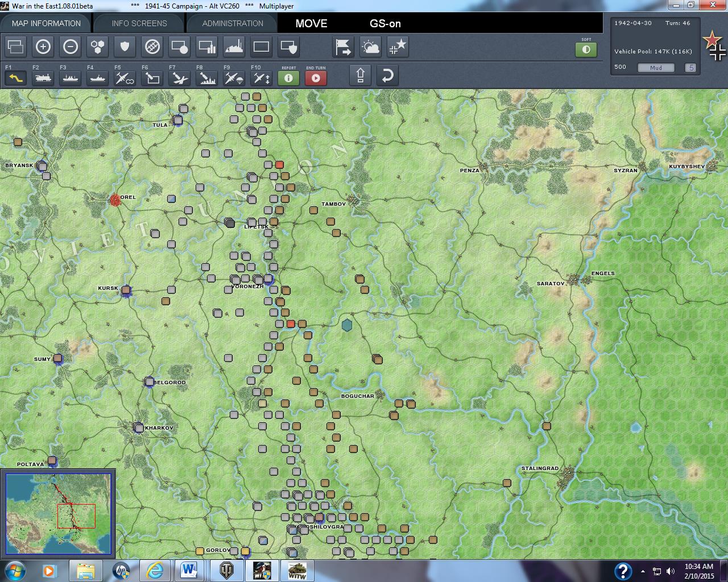Select F7 bomb airfield mode

coord(180,77)
